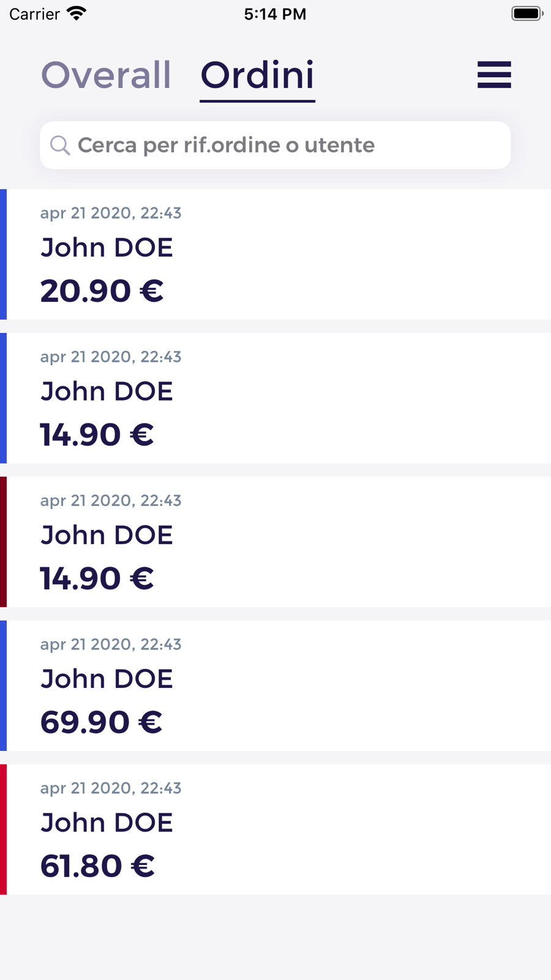The height and width of the screenshot is (980, 551).
Task: Tap the date of the 61.80 € order
Action: coord(111,788)
